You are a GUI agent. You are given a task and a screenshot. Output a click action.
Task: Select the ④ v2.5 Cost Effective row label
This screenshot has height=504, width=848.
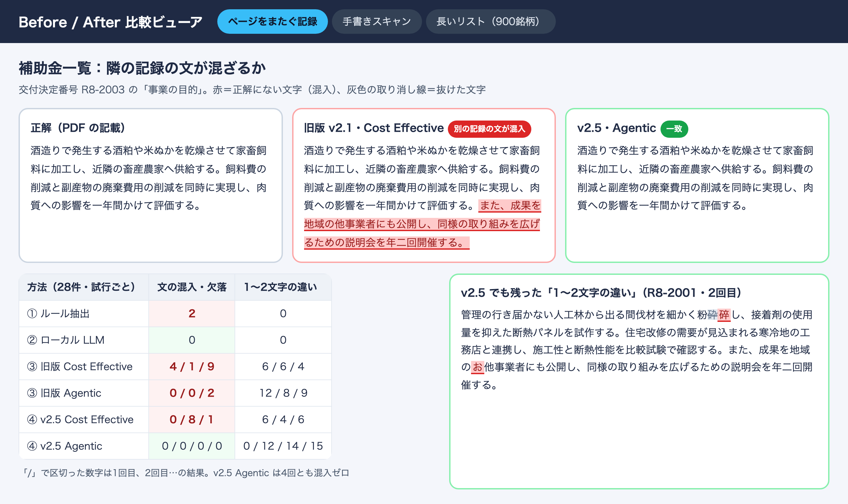(83, 420)
